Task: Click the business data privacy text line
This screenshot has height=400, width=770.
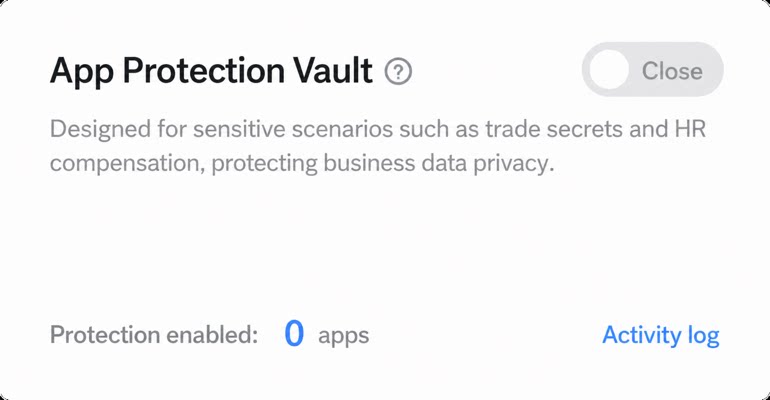Action: pos(302,163)
